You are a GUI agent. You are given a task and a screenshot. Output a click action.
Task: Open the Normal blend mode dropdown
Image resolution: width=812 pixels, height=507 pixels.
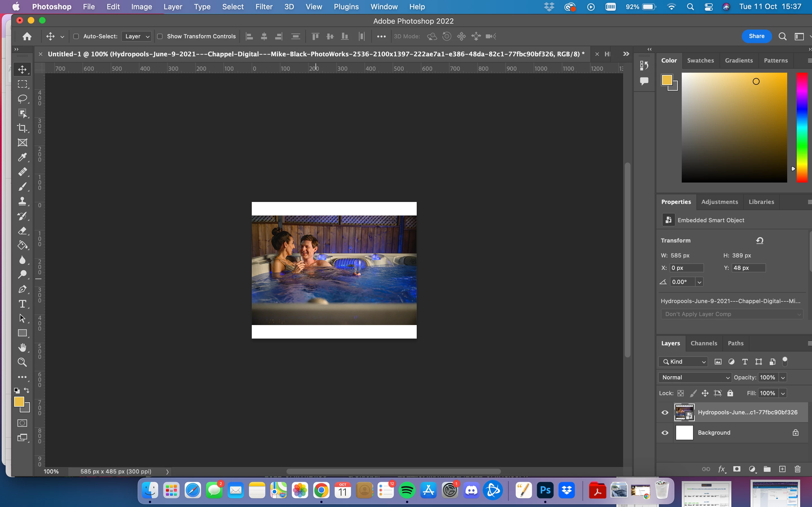pos(694,377)
